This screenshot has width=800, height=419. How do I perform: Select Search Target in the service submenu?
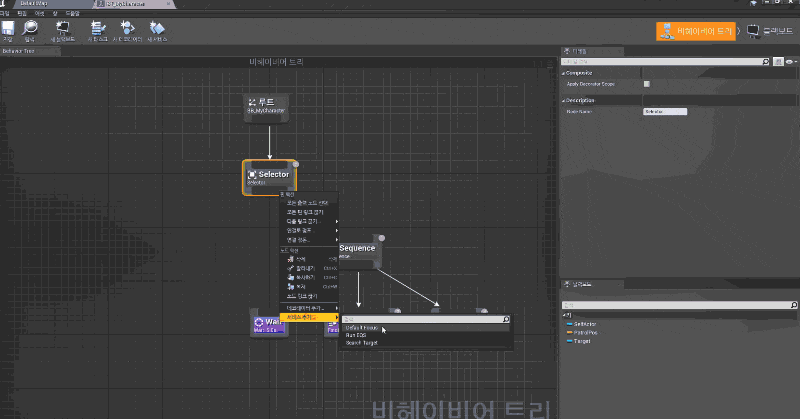[361, 343]
